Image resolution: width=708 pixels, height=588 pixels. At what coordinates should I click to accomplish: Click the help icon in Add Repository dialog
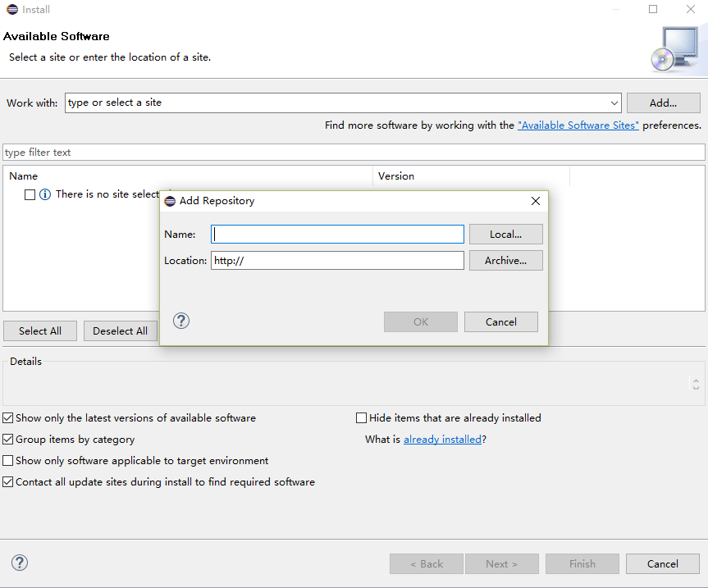click(x=181, y=321)
